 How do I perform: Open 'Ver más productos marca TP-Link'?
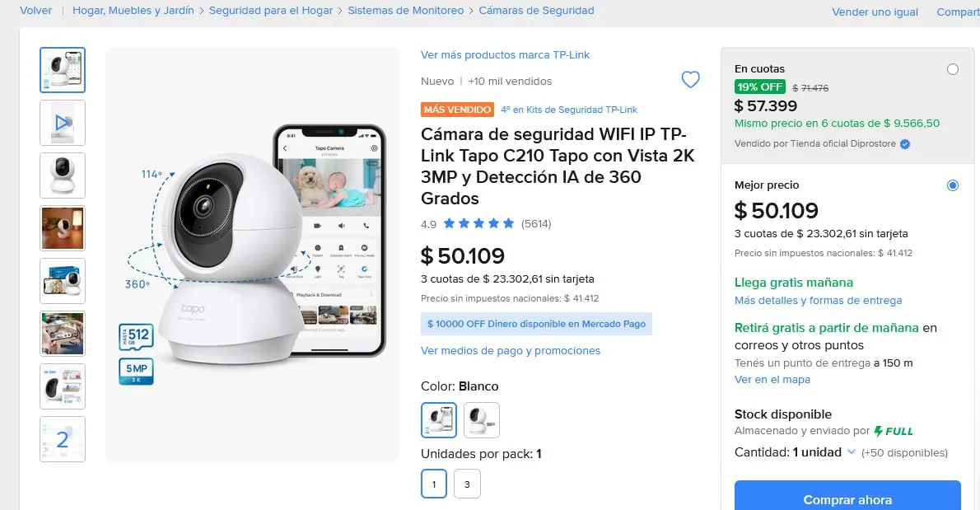505,55
